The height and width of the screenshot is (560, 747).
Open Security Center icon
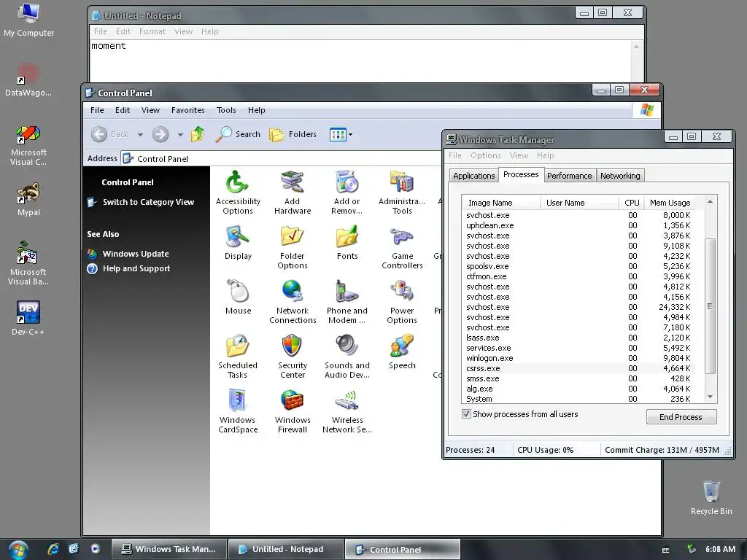click(x=293, y=357)
